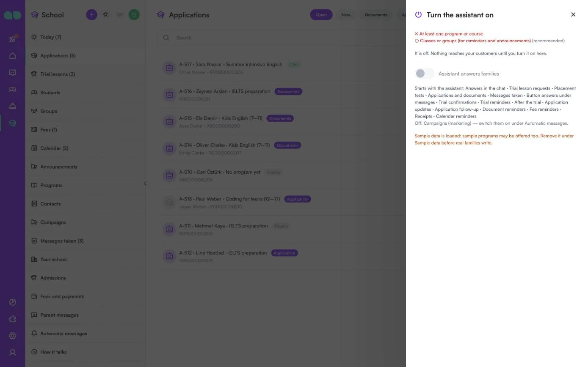Open the pie chart icon in the left rail
Viewport: 588px width, 367px height.
pos(13,302)
